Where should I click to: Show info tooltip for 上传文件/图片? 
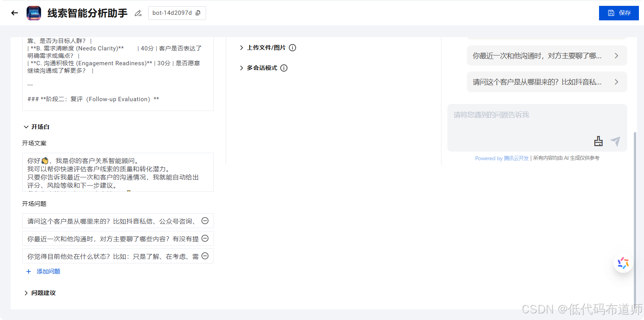[x=292, y=48]
